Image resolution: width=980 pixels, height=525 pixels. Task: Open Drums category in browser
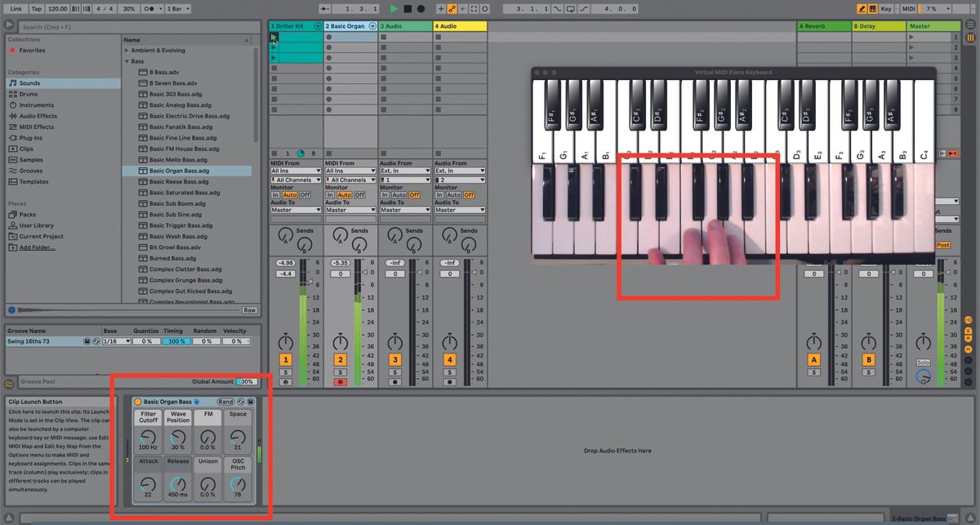pos(28,94)
